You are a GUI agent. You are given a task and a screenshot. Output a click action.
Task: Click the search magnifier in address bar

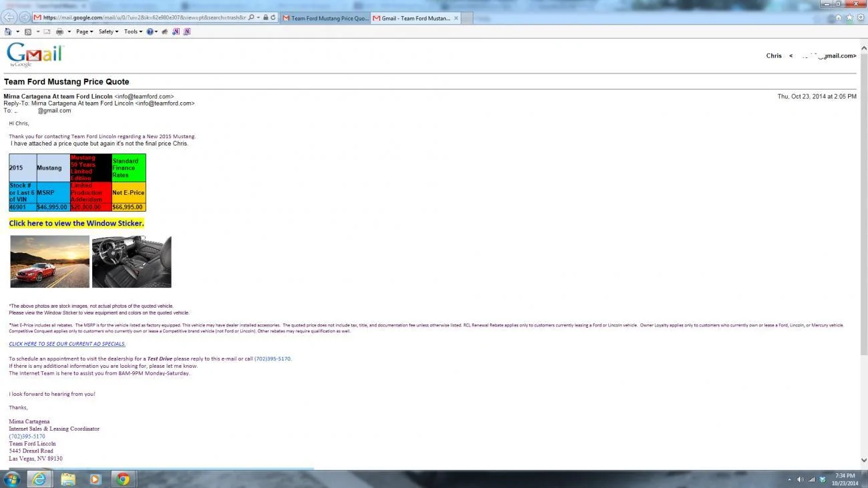pyautogui.click(x=251, y=17)
